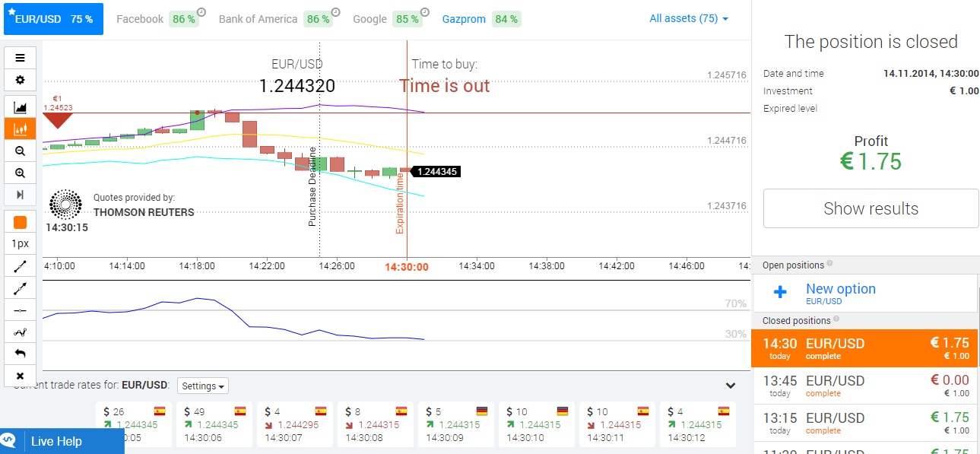The width and height of the screenshot is (980, 454).
Task: Select the Bank of America asset tab
Action: pyautogui.click(x=276, y=19)
